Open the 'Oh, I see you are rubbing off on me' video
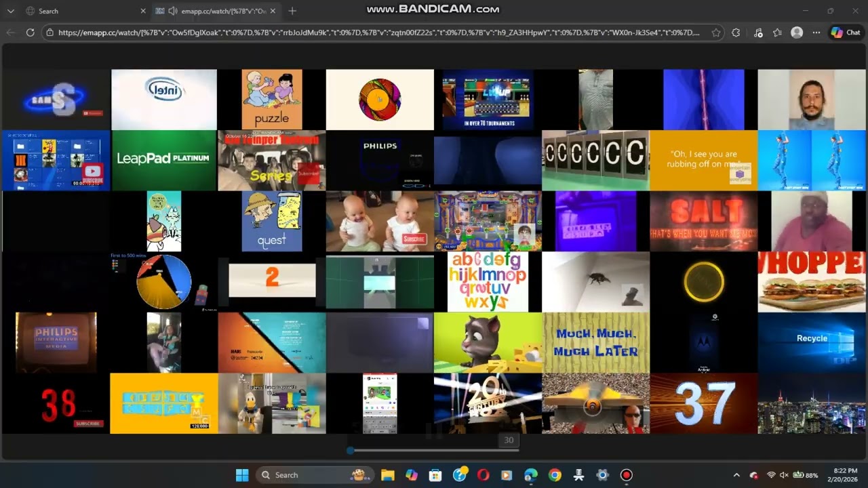This screenshot has width=868, height=488. 704,160
